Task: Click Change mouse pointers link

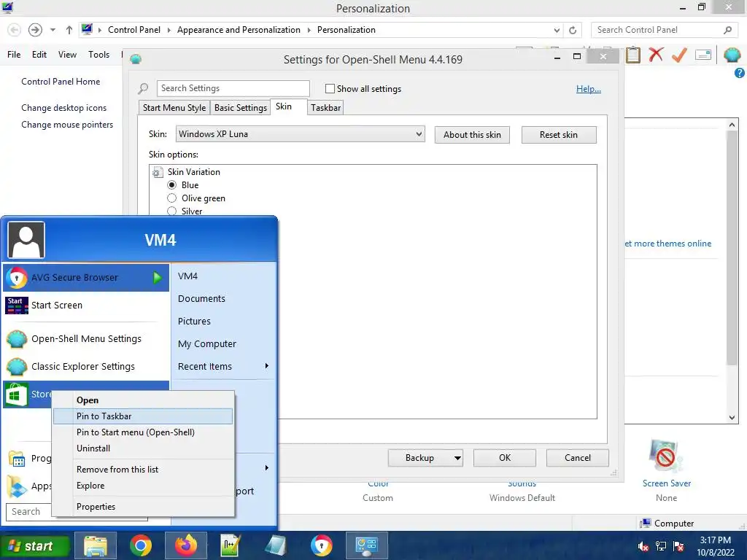Action: tap(67, 125)
